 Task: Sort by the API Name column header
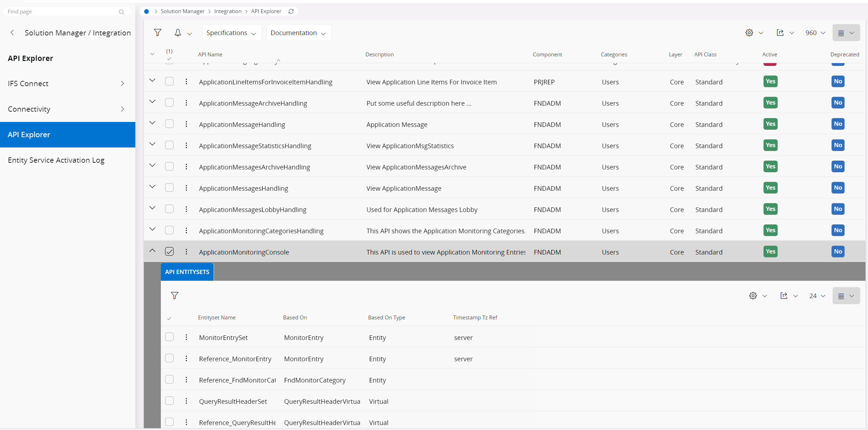[x=210, y=54]
